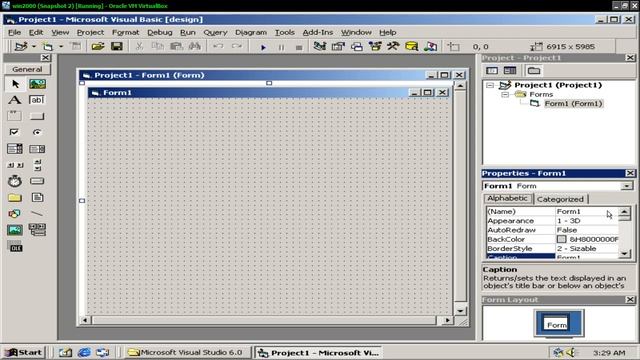The image size is (640, 360).
Task: Select the CheckBox control tool
Action: pos(15,132)
